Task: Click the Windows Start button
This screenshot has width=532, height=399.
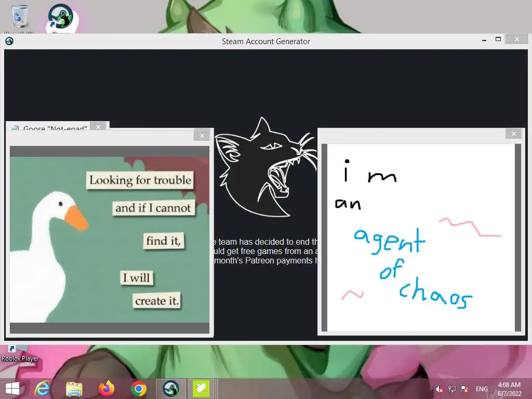Action: click(x=12, y=389)
